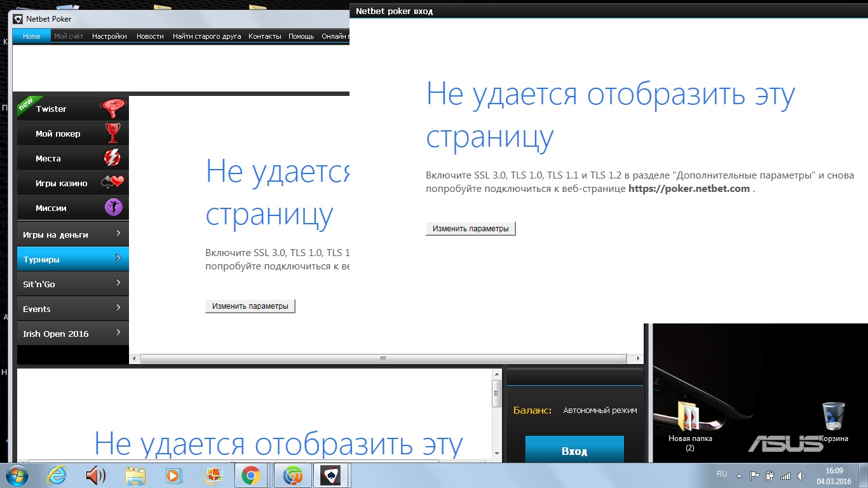The image size is (868, 488).
Task: Click the Мой покер sidebar label
Action: [x=58, y=134]
